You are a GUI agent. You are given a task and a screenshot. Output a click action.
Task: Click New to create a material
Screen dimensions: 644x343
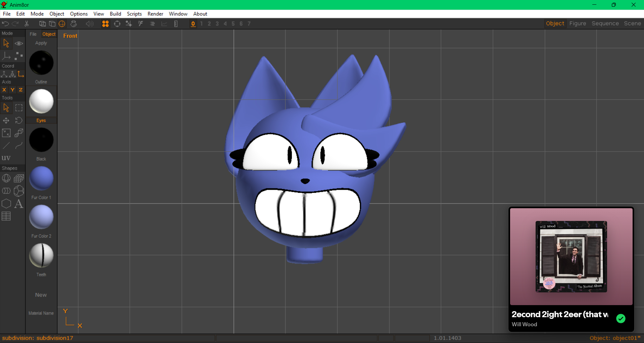41,295
